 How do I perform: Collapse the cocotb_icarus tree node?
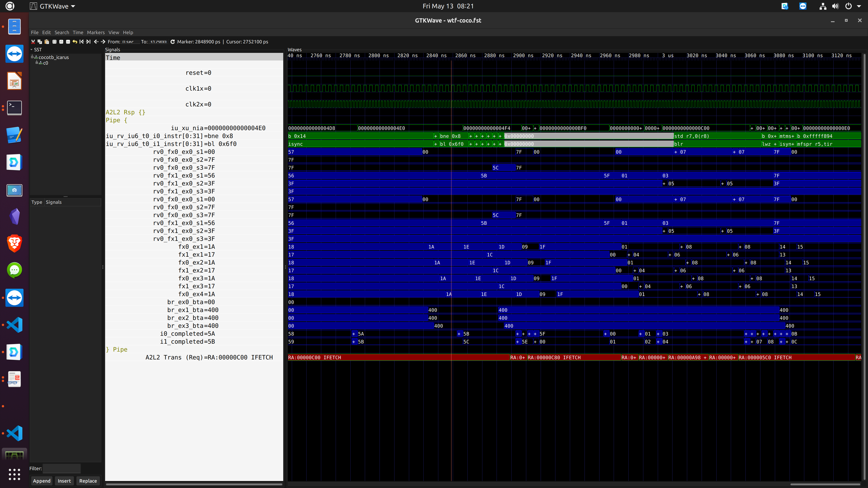point(32,57)
